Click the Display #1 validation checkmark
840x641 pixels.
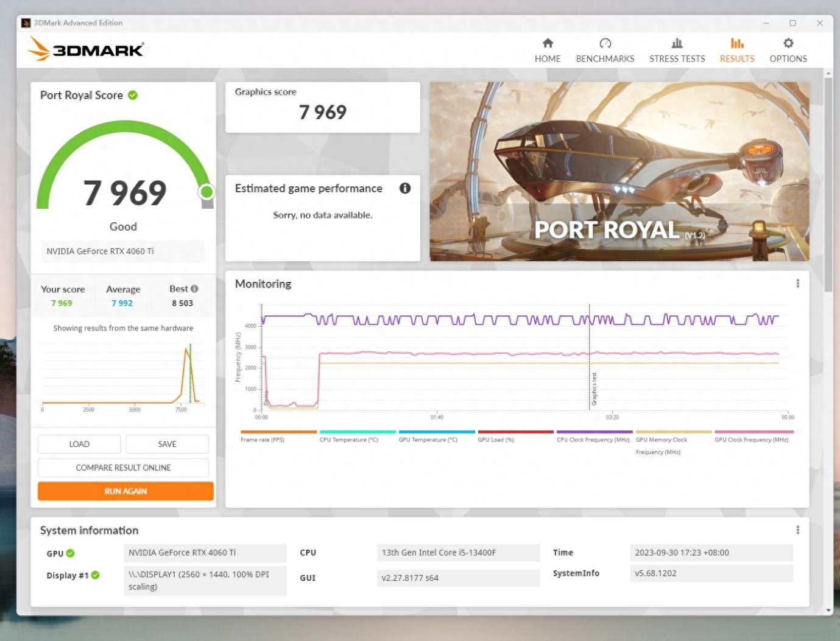tap(95, 575)
